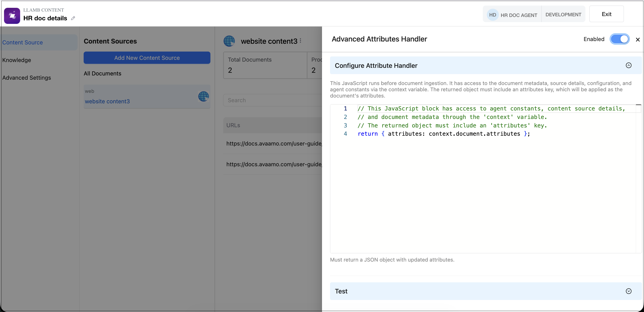The width and height of the screenshot is (644, 312).
Task: Expand the Test section
Action: pyautogui.click(x=629, y=291)
